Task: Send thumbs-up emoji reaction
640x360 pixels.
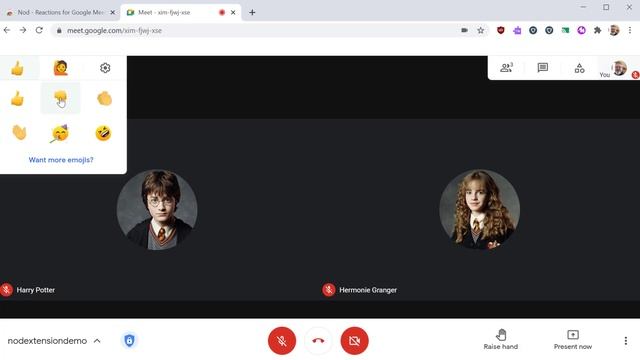Action: (18, 98)
